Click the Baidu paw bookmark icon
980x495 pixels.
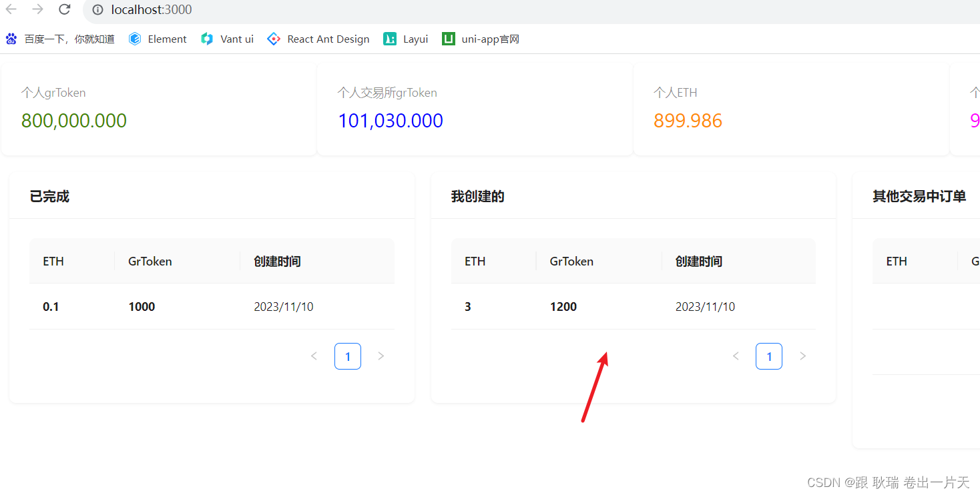[11, 39]
